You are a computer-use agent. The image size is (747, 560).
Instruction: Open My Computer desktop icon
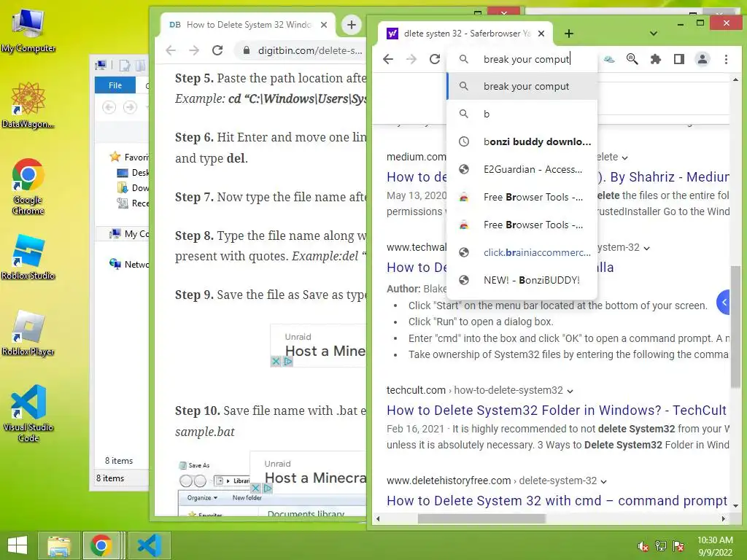pos(28,31)
